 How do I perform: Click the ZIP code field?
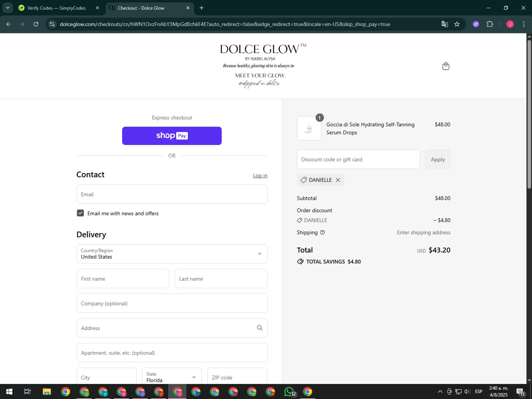pos(237,377)
